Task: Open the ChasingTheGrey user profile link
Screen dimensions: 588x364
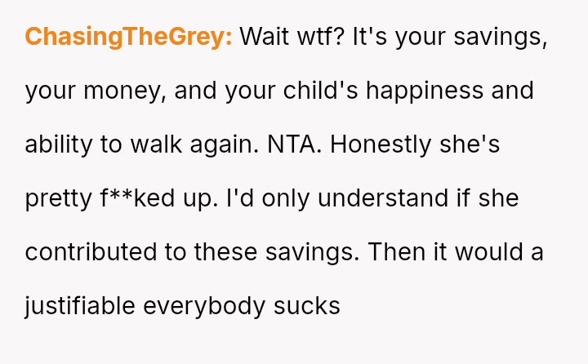Action: (128, 37)
